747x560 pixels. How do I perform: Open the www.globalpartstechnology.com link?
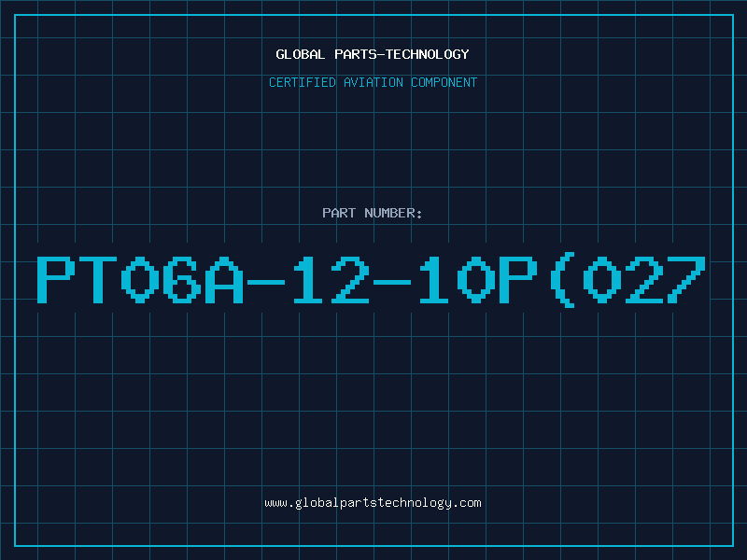[373, 503]
